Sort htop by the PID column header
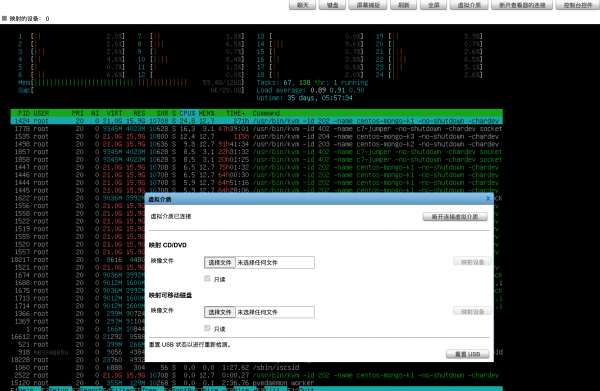The image size is (600, 391). tap(24, 113)
